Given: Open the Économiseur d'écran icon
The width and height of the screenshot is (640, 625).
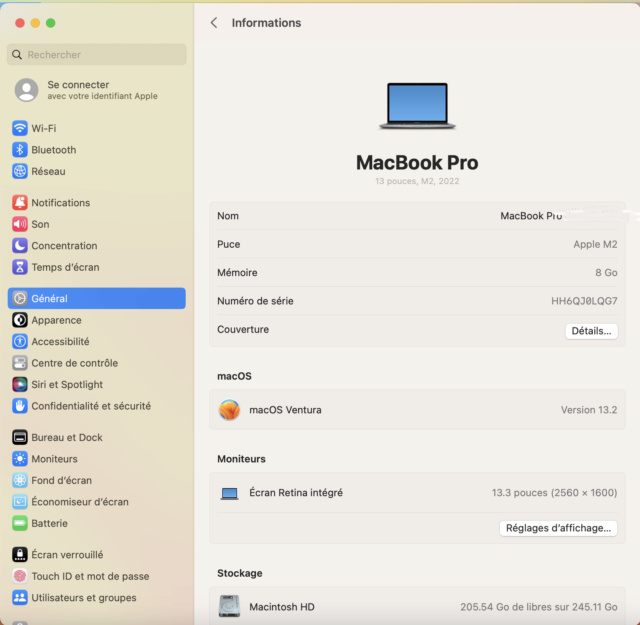Looking at the screenshot, I should tap(20, 502).
